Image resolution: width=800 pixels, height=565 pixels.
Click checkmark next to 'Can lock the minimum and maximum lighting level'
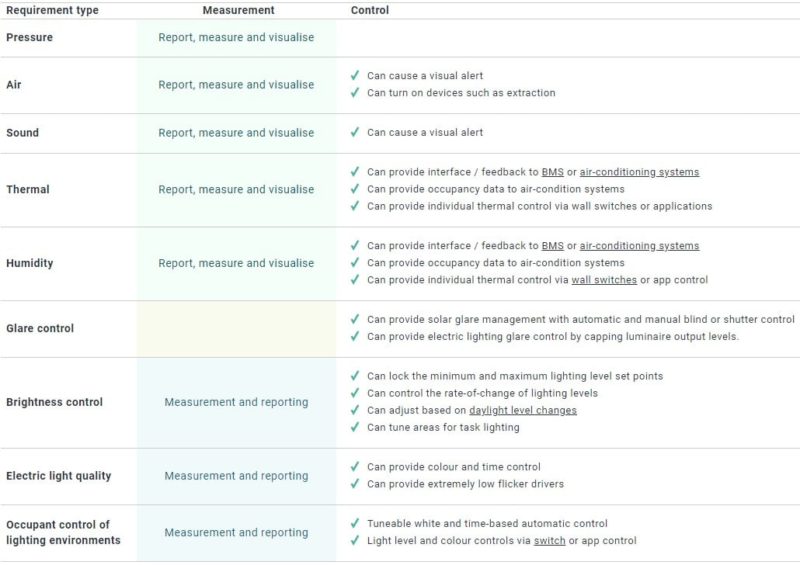tap(355, 376)
